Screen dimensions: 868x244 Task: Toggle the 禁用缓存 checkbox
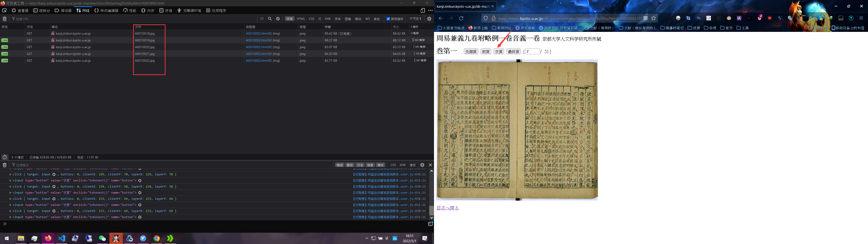(388, 19)
